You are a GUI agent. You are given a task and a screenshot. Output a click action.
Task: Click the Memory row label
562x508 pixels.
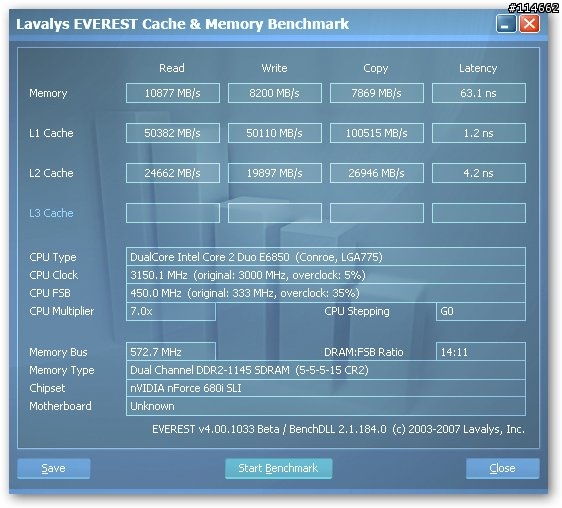[48, 93]
